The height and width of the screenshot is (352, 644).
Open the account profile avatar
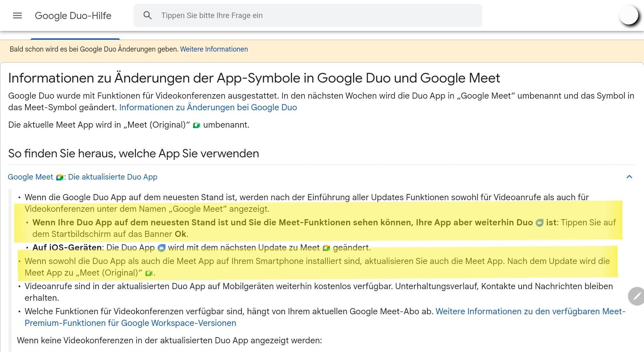(628, 15)
